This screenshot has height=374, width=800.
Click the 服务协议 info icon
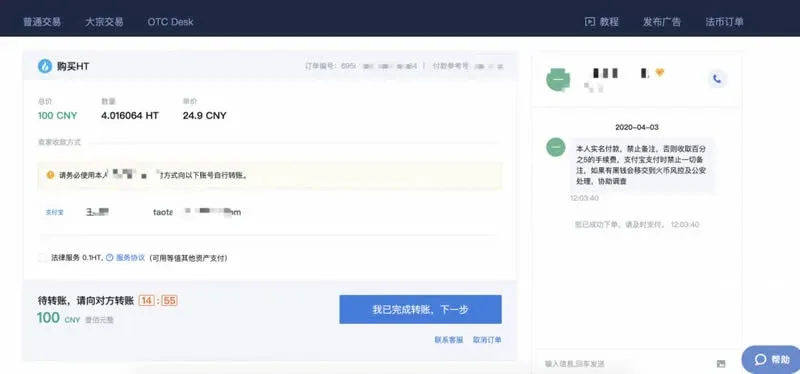pos(109,258)
